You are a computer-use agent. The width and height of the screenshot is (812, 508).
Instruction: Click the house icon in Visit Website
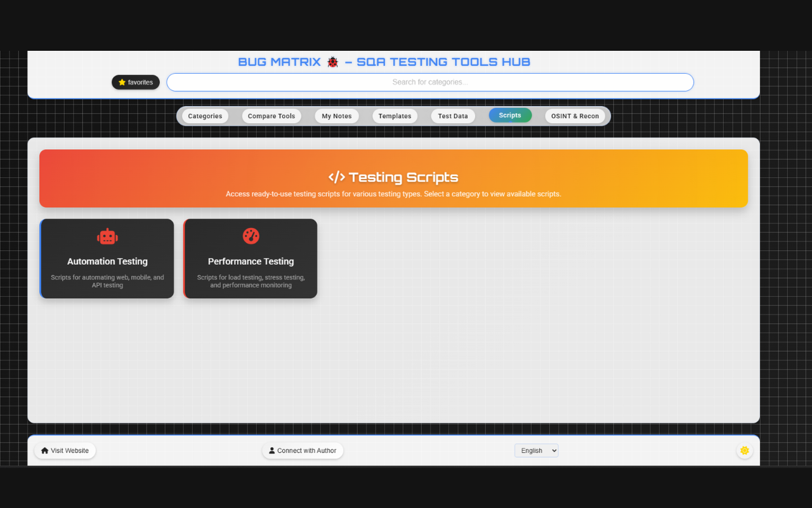click(44, 451)
